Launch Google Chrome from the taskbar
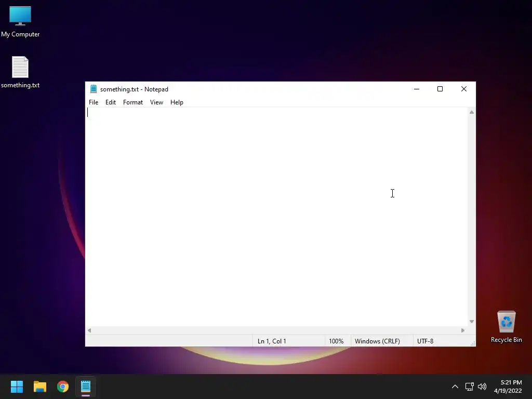 pyautogui.click(x=63, y=387)
